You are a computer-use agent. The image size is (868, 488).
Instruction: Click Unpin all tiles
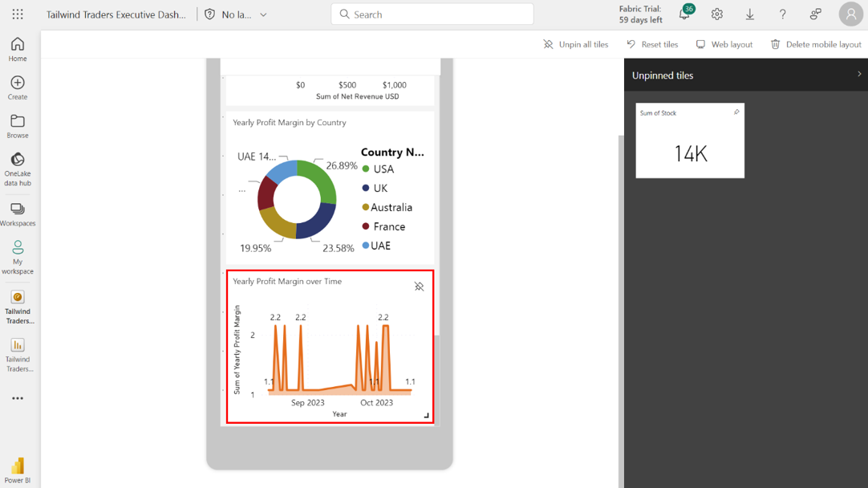(x=576, y=44)
